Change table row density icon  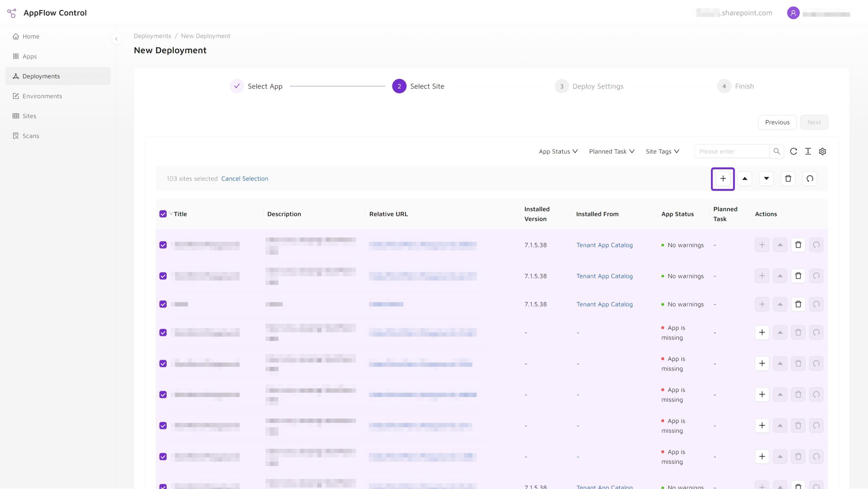(808, 152)
